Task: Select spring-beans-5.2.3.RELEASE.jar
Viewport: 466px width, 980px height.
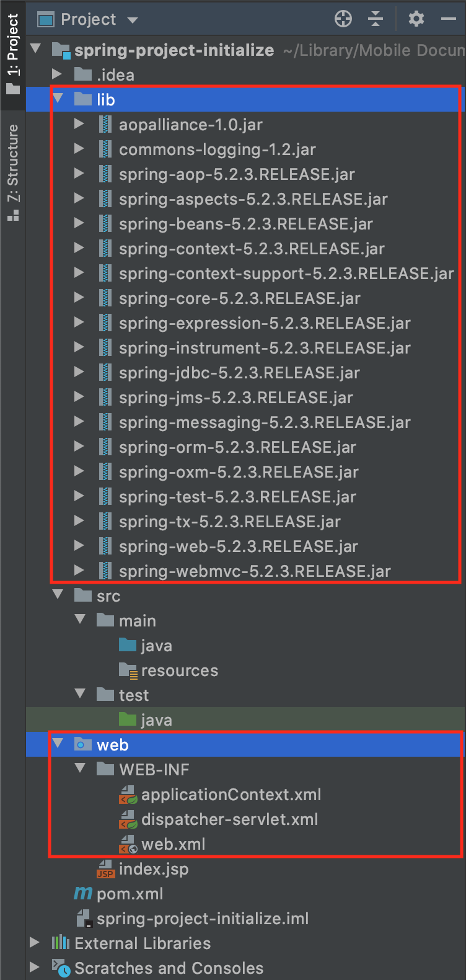Action: coord(246,224)
